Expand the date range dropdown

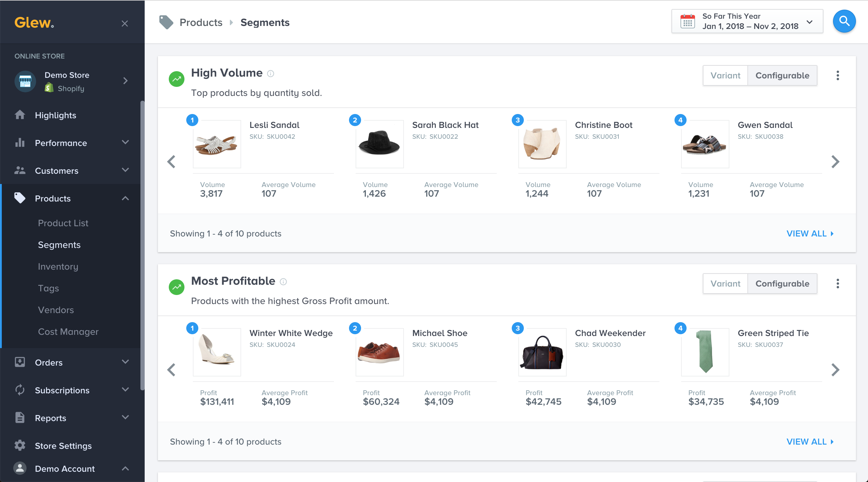[x=807, y=23]
